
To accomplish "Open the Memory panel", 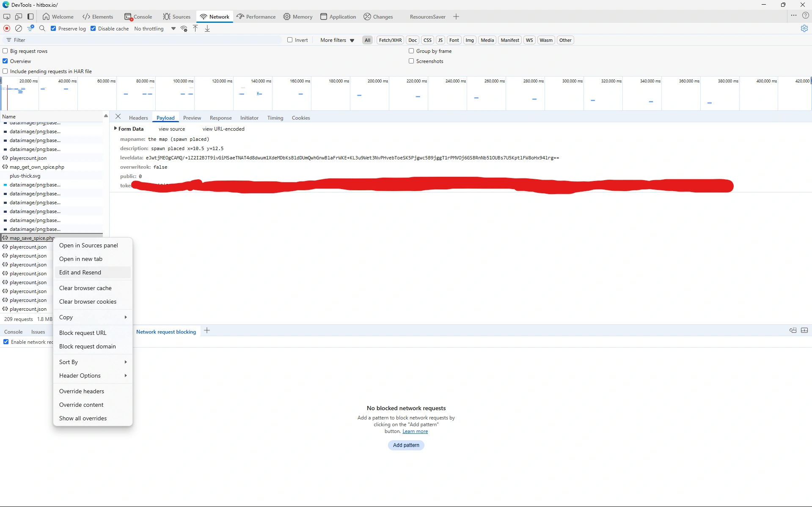I will [298, 16].
